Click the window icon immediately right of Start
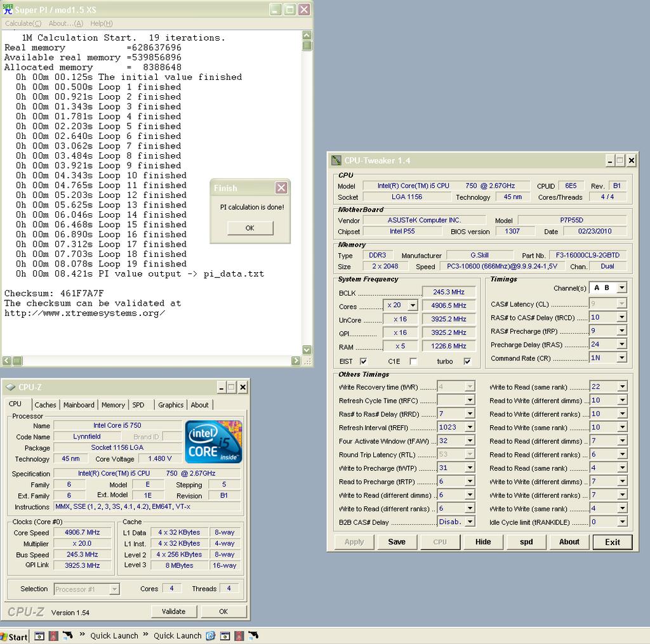 [x=39, y=636]
